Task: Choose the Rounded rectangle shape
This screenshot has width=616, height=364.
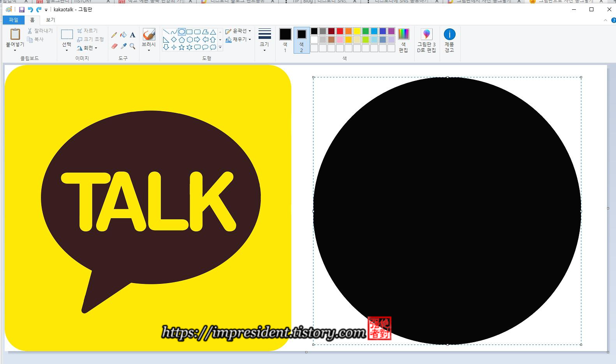Action: [197, 32]
